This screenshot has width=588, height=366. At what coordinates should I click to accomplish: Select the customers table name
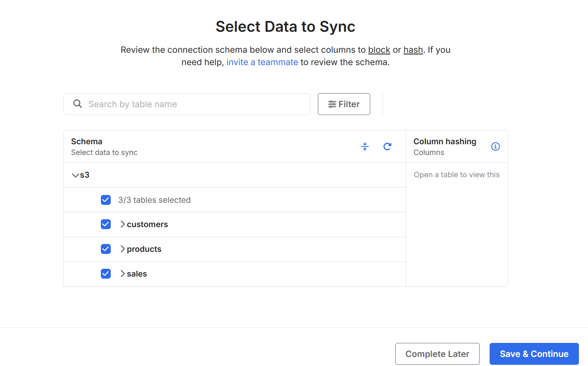[x=147, y=224]
